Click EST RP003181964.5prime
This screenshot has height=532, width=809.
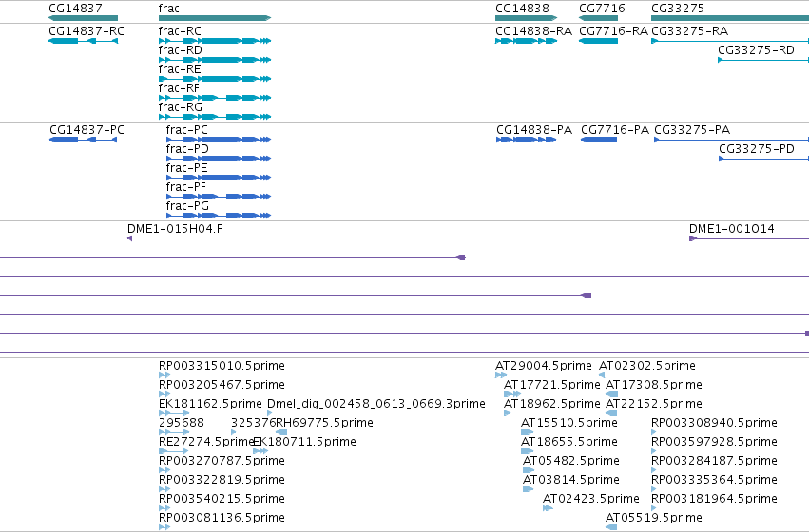coord(654,509)
